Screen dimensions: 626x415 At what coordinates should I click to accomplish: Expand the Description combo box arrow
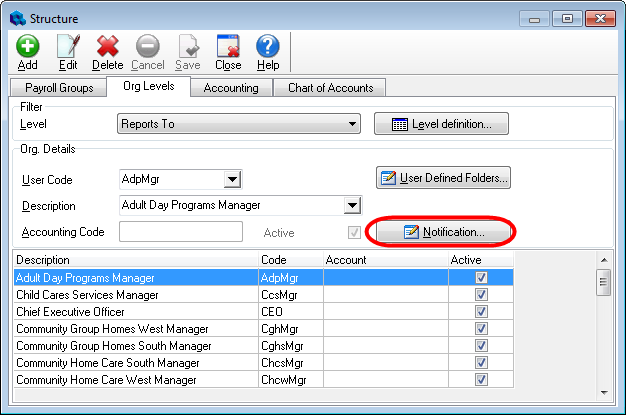coord(351,206)
